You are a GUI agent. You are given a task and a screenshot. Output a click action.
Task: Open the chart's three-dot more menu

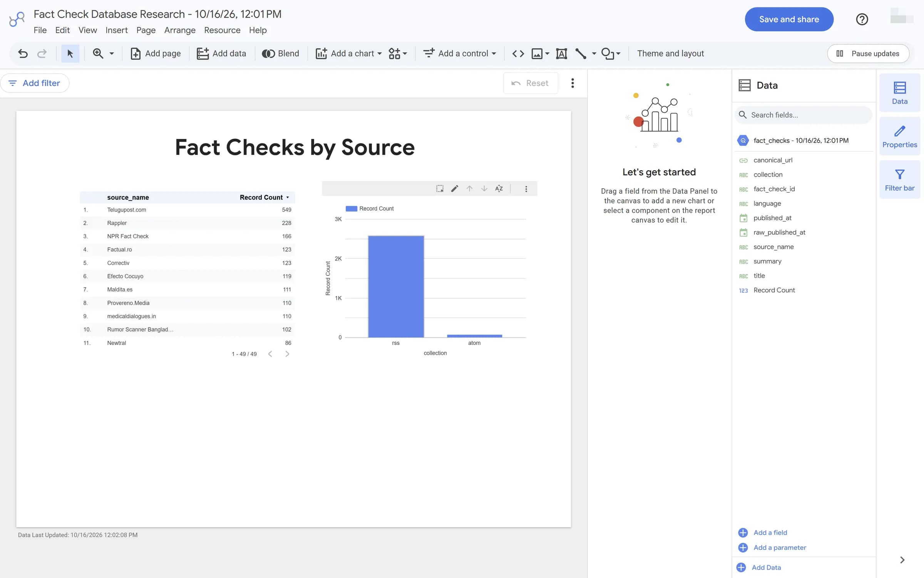(x=526, y=189)
